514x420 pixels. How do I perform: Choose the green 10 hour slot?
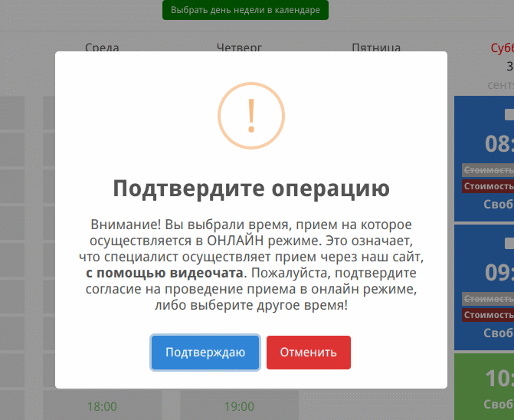click(499, 378)
